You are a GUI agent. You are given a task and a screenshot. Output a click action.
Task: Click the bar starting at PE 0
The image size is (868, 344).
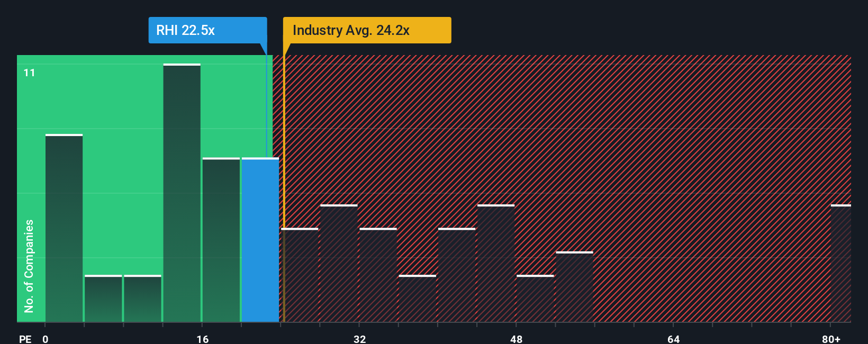(x=64, y=228)
